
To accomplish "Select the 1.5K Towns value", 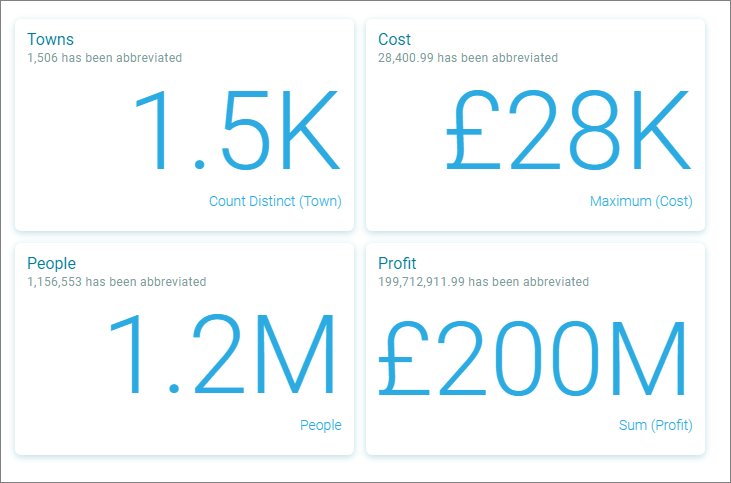I will click(237, 129).
